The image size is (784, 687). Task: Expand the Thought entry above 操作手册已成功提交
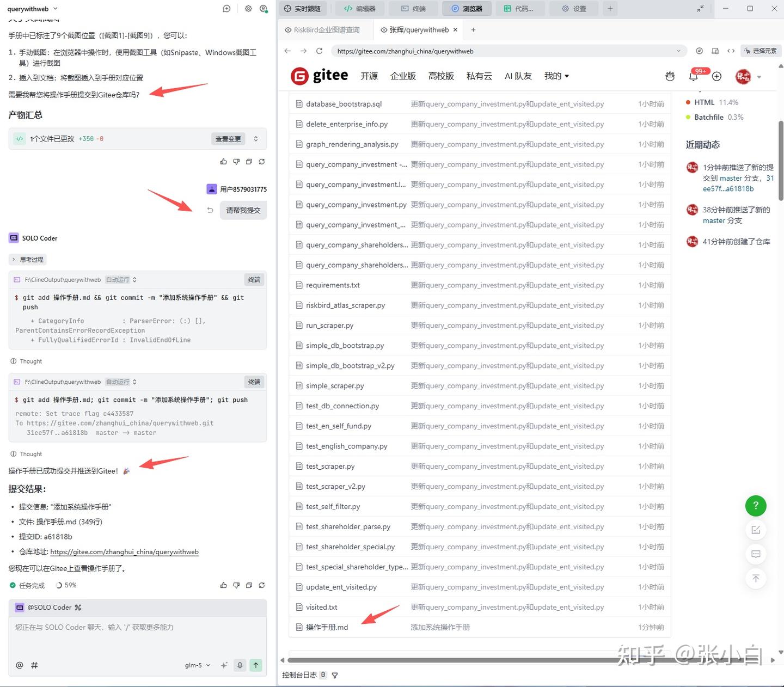tap(26, 454)
